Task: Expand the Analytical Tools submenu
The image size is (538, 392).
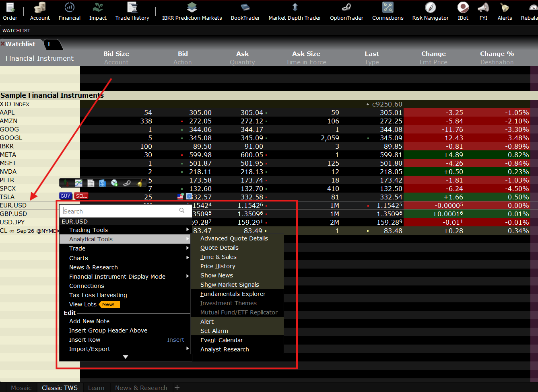Action: pos(124,239)
